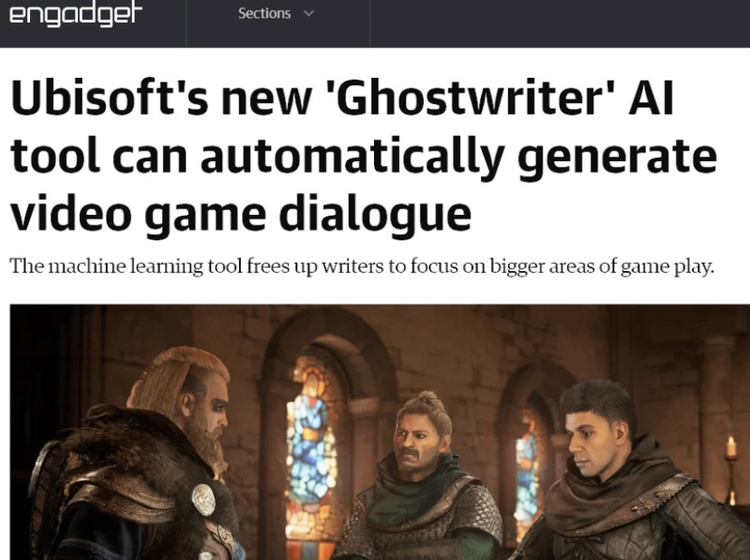The image size is (750, 560).
Task: Click the words 'game play' in subheadline
Action: click(x=667, y=267)
